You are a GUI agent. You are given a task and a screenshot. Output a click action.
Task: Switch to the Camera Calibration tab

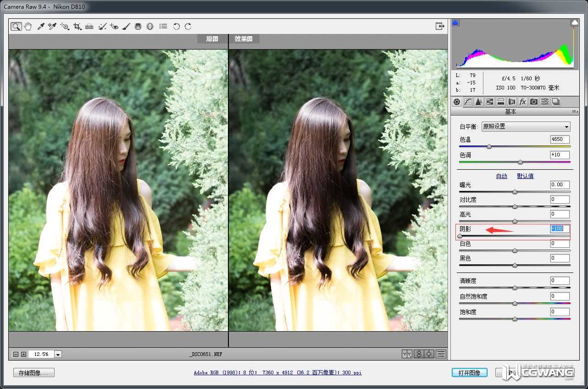(533, 102)
